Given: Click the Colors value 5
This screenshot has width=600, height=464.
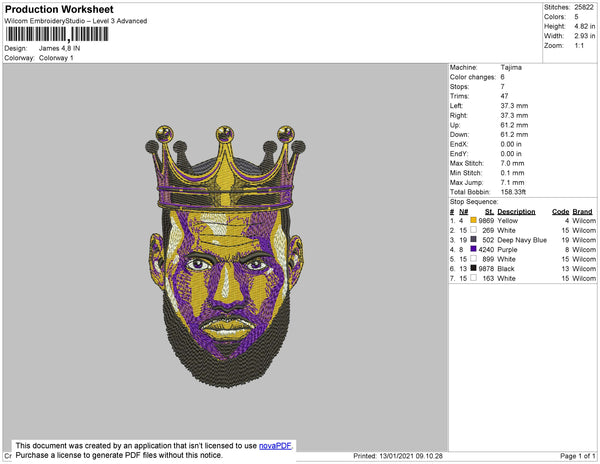Looking at the screenshot, I should click(576, 17).
